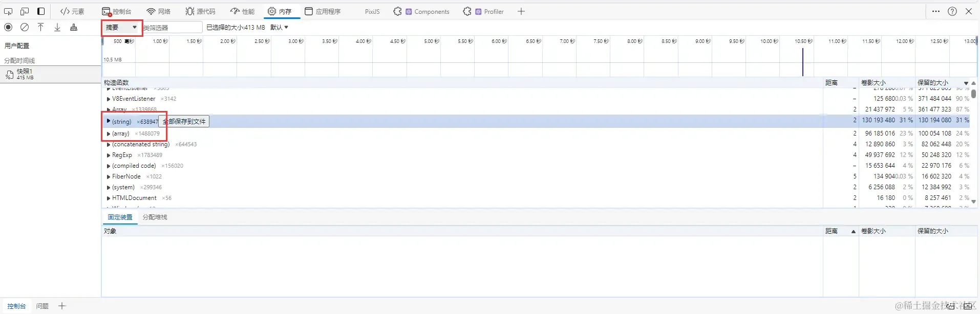Start recording with the record heap profile button
Viewport: 980px width, 314px height.
click(x=8, y=27)
